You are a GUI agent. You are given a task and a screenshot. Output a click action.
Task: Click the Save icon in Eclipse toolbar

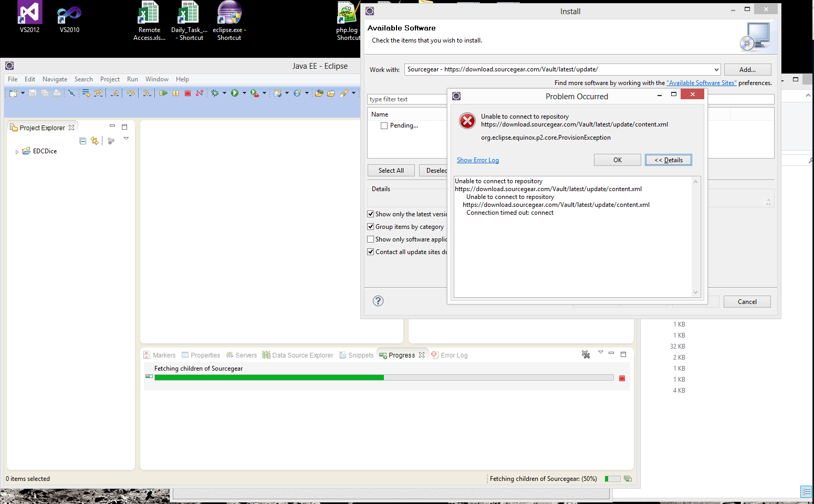click(33, 93)
